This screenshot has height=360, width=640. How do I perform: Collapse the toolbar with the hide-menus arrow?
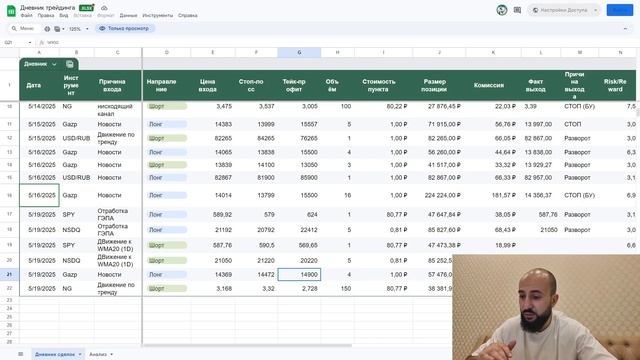tap(625, 29)
